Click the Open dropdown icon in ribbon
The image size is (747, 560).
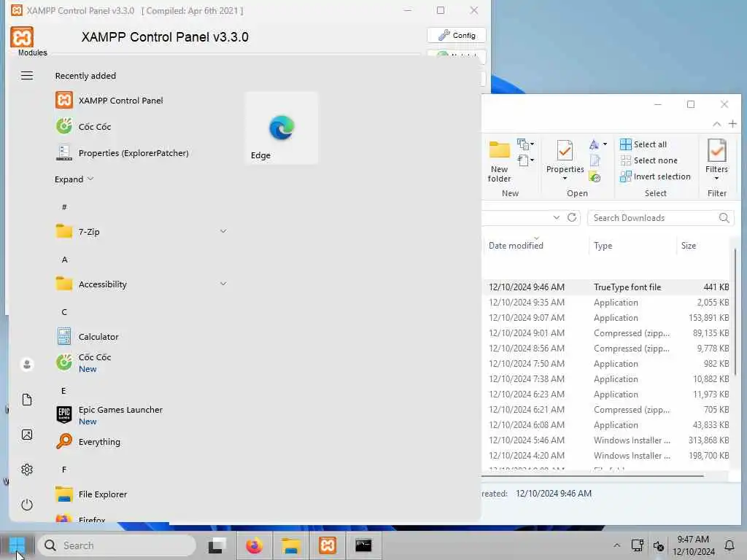point(597,144)
